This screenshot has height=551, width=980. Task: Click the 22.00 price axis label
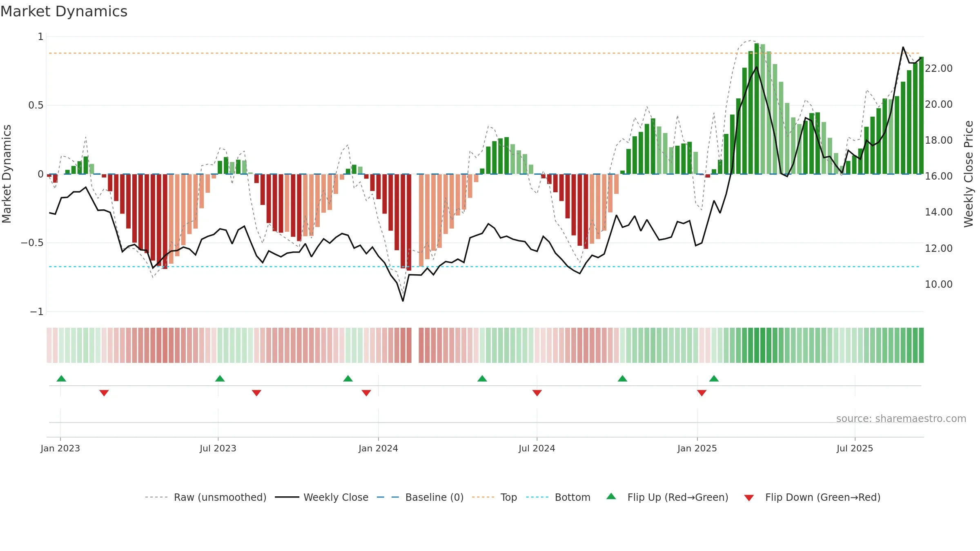(x=939, y=68)
